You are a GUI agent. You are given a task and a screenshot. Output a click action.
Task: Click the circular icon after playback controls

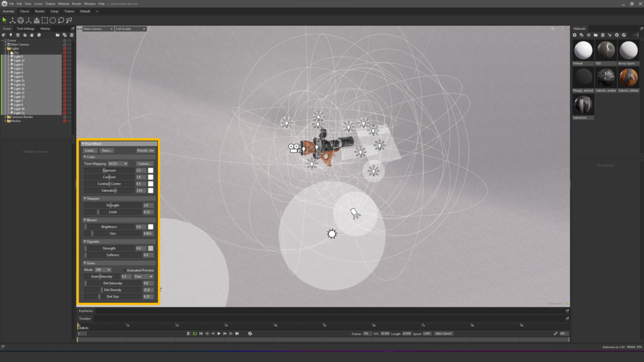tap(250, 334)
